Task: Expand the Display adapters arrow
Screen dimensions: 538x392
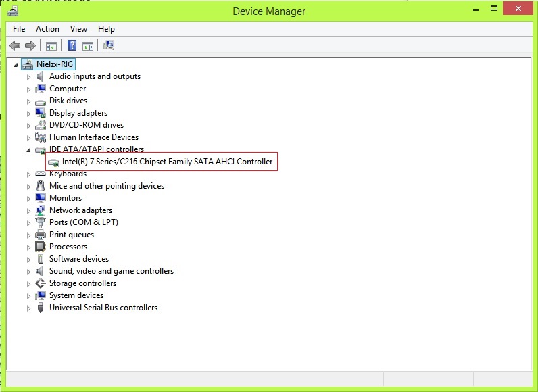Action: pos(29,114)
